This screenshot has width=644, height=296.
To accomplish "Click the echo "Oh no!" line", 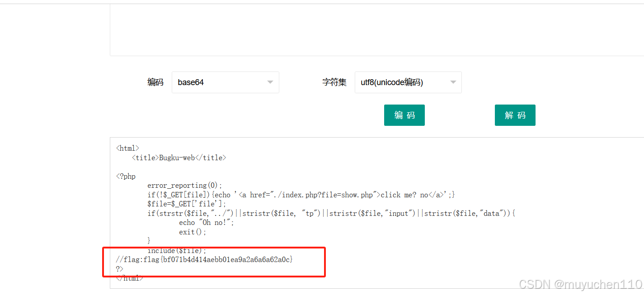I will 207,222.
